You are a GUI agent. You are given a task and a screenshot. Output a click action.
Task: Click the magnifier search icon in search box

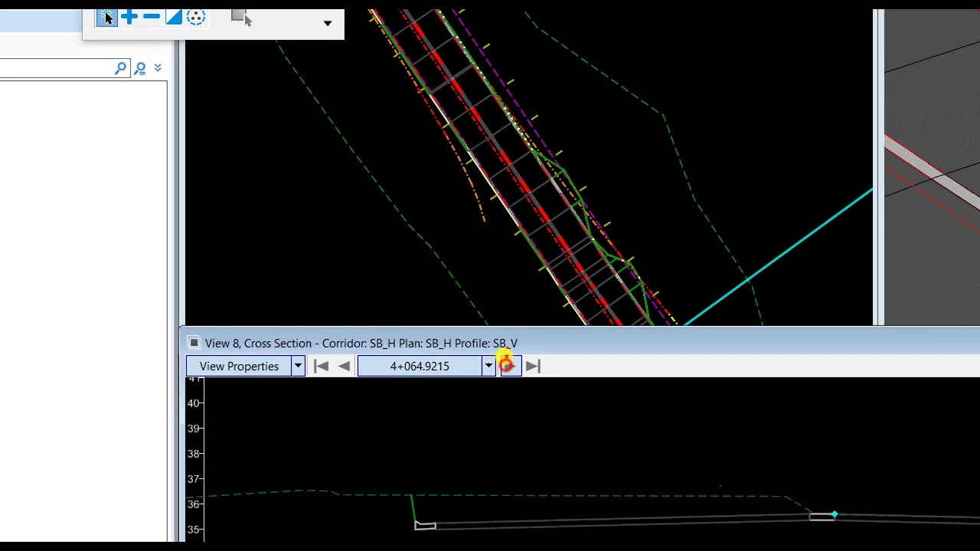(x=120, y=69)
